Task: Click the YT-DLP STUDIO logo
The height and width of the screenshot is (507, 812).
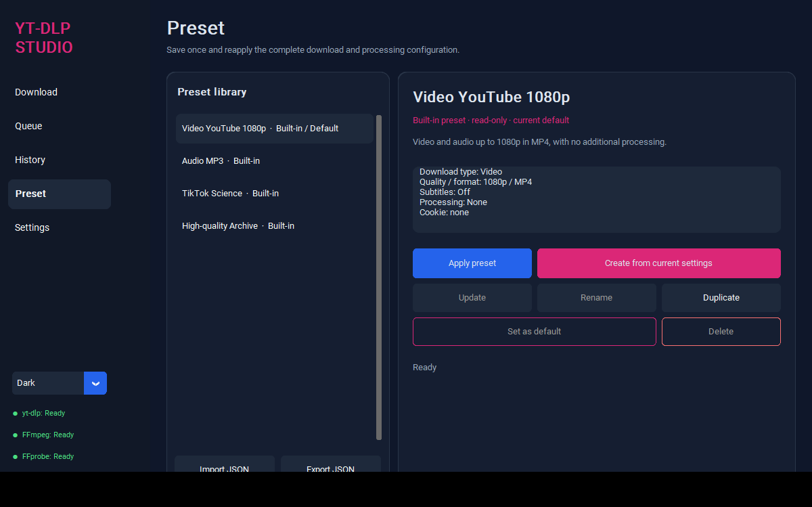Action: tap(44, 38)
